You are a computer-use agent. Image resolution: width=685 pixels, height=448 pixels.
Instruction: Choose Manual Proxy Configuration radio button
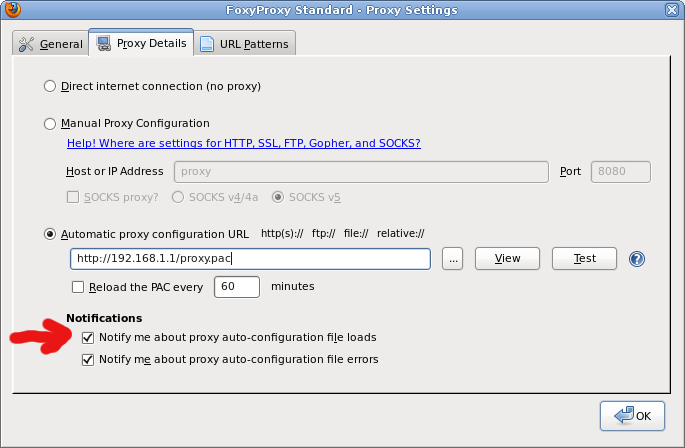(50, 124)
